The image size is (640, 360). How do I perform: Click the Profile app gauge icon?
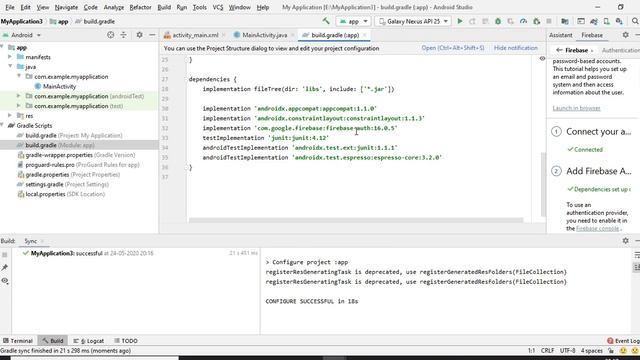coord(523,21)
